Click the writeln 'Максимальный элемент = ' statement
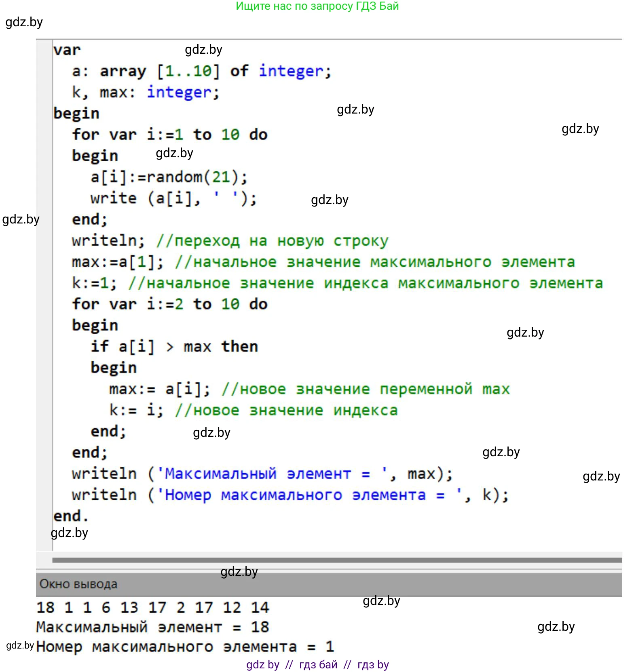Viewport: 636px width, 672px height. [x=262, y=474]
